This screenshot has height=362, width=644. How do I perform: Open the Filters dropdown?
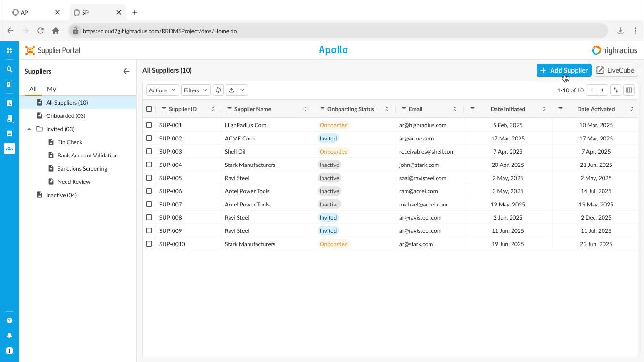196,90
